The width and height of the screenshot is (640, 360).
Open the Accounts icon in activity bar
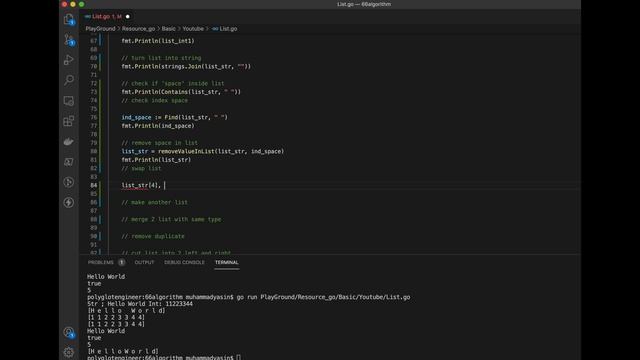pyautogui.click(x=69, y=332)
